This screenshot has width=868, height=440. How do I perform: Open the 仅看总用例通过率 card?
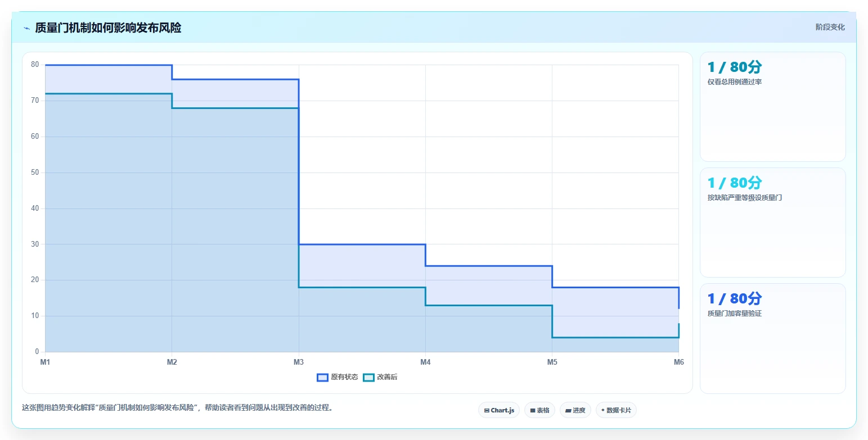point(772,107)
